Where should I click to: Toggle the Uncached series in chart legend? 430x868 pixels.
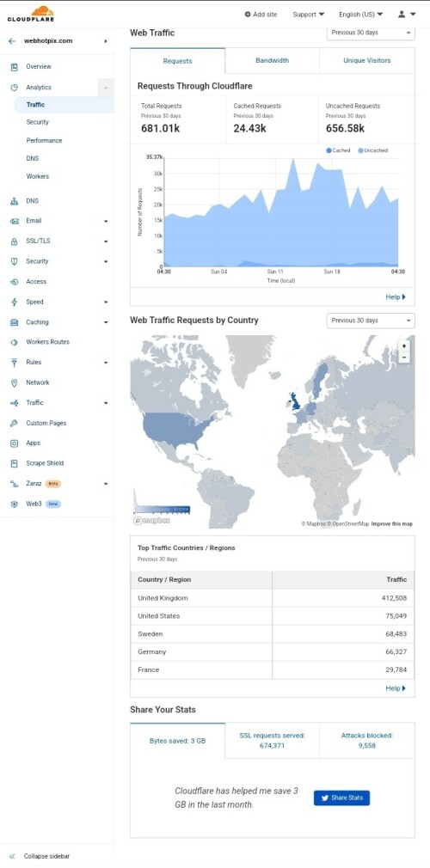373,150
